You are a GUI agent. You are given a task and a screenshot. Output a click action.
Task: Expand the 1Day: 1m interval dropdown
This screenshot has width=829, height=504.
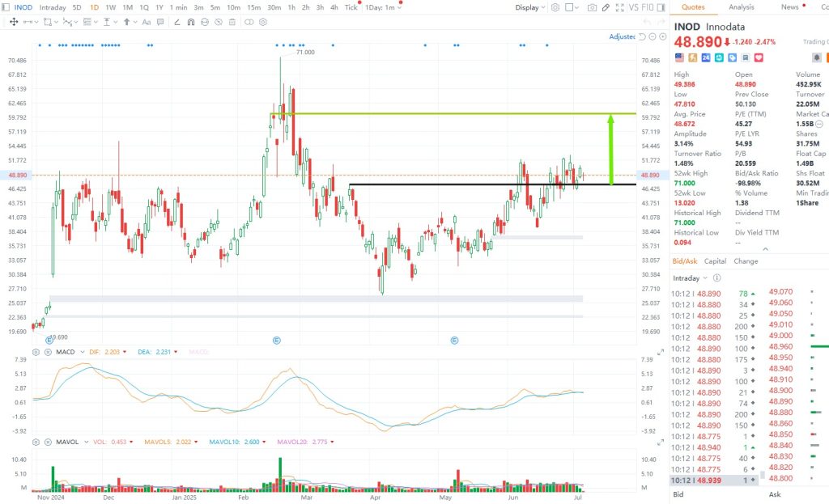coord(383,7)
